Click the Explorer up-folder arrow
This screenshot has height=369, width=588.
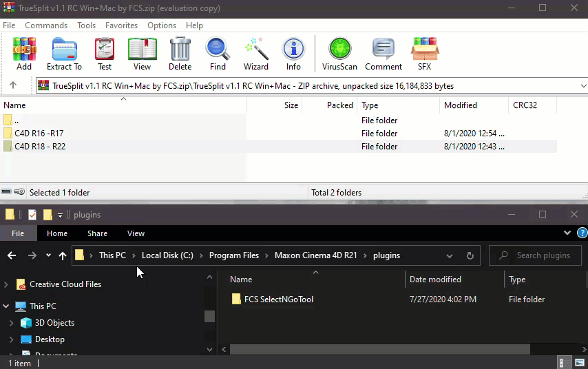(x=63, y=255)
